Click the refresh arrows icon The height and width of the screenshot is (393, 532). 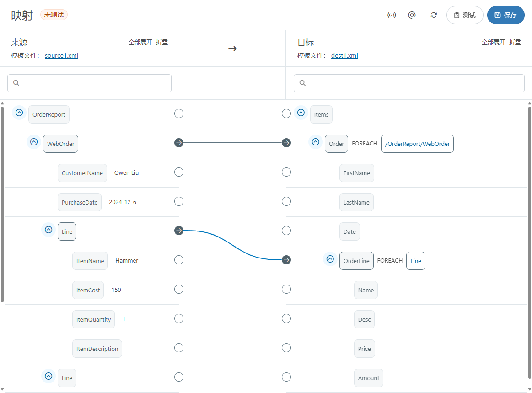pos(434,15)
